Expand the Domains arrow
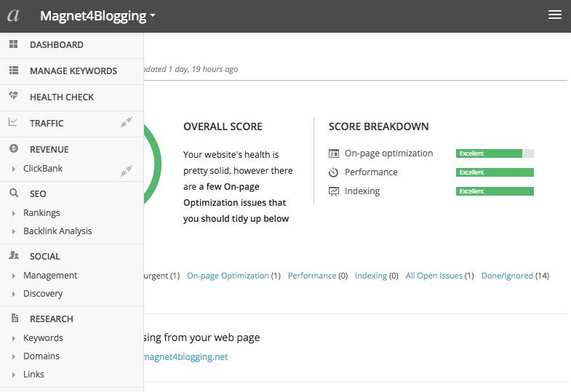Image resolution: width=571 pixels, height=392 pixels. 14,356
